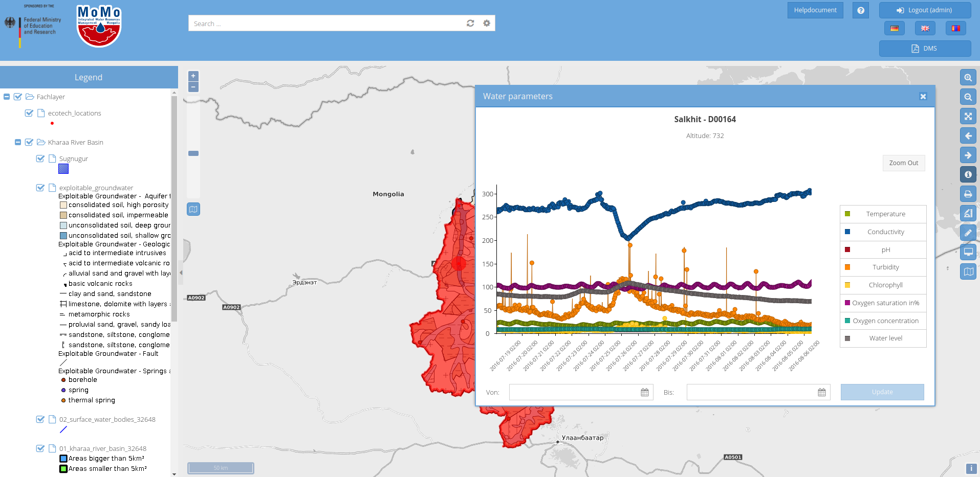The image size is (980, 477).
Task: Toggle the feature info tool
Action: pyautogui.click(x=968, y=174)
